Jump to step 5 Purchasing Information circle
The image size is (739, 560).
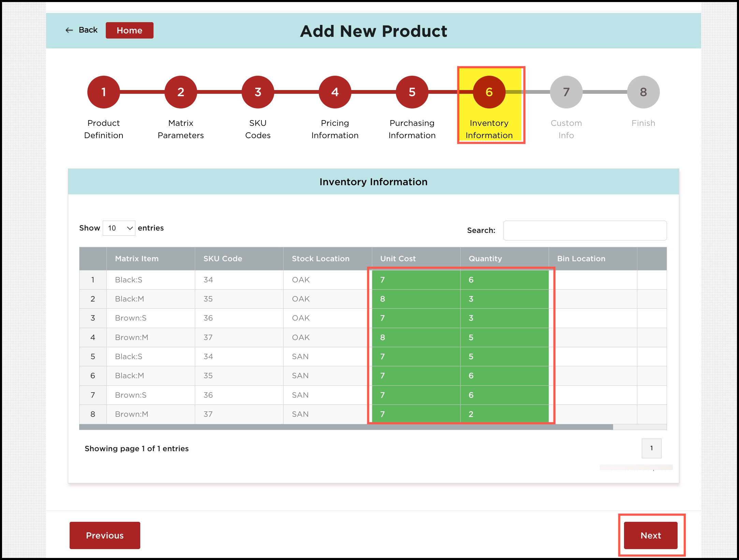pyautogui.click(x=412, y=92)
